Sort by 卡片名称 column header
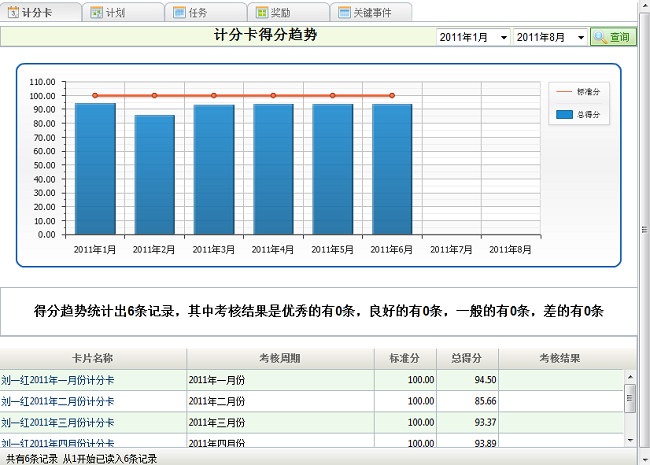This screenshot has width=650, height=465. [93, 358]
